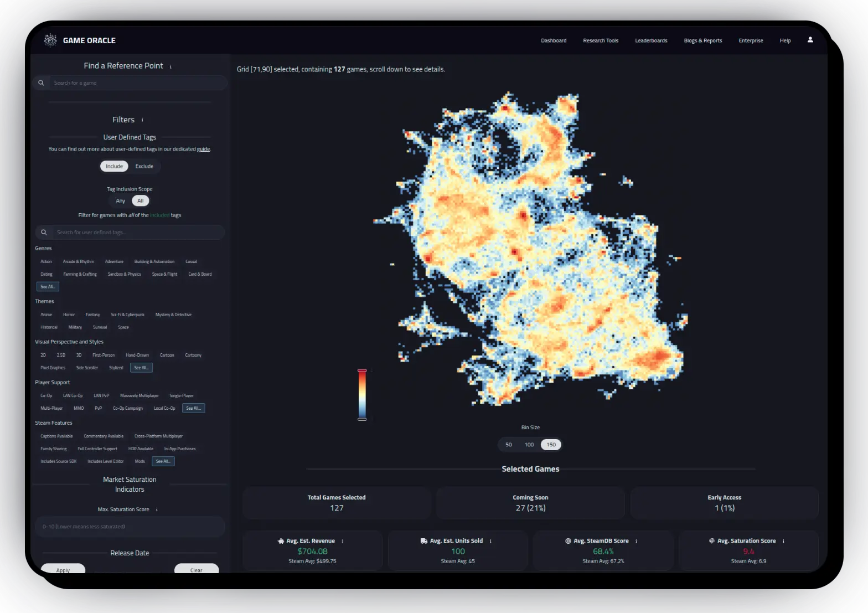
Task: Open the Leaderboards menu
Action: pos(651,40)
